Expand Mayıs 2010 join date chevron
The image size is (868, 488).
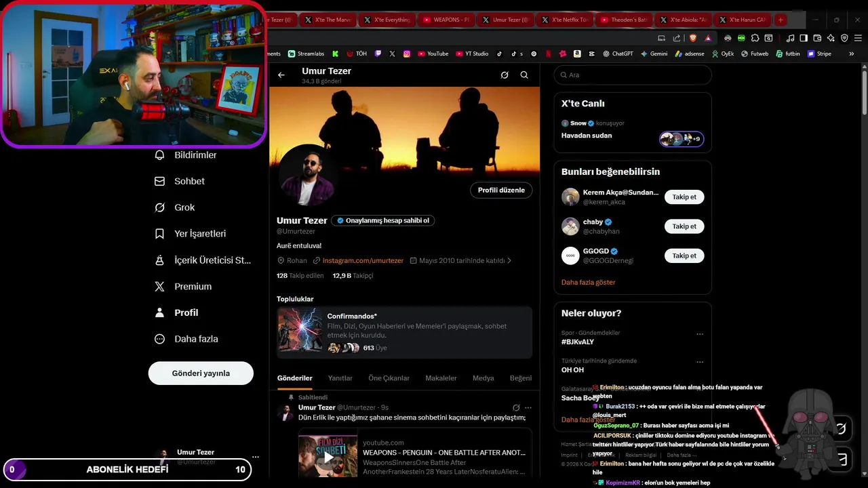tap(509, 260)
